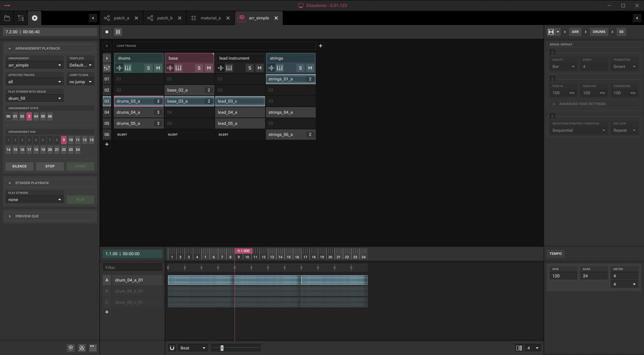This screenshot has width=644, height=355.
Task: Select the MIDI keys icon on drums track
Action: (128, 68)
